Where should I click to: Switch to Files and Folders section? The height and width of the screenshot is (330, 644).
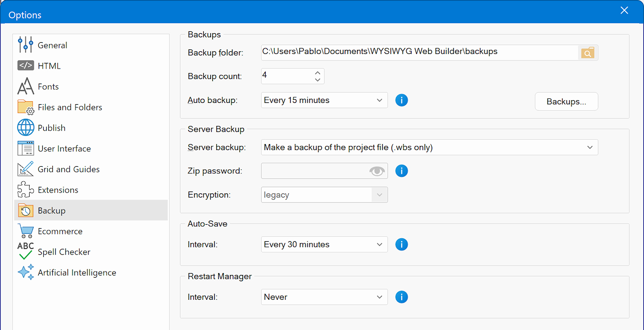70,107
